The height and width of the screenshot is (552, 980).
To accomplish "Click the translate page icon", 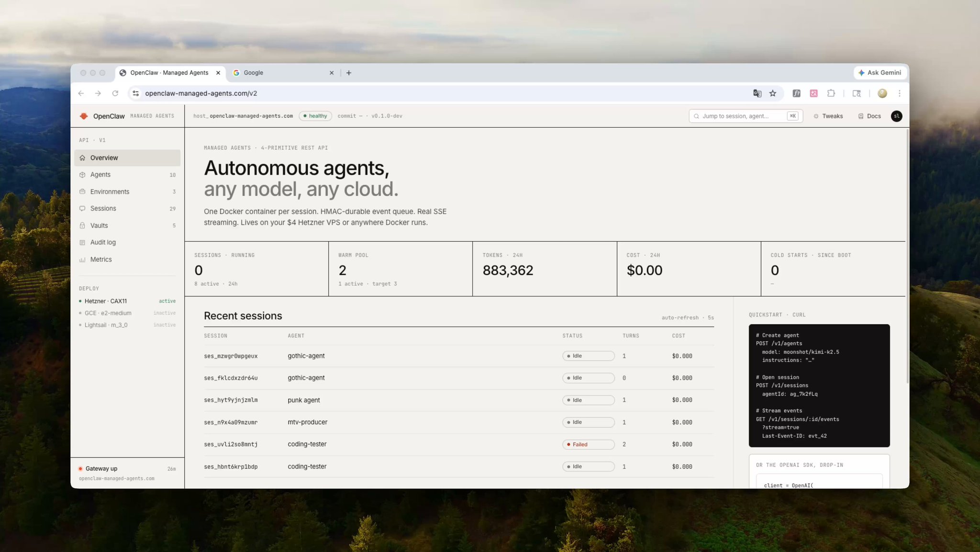I will point(757,93).
